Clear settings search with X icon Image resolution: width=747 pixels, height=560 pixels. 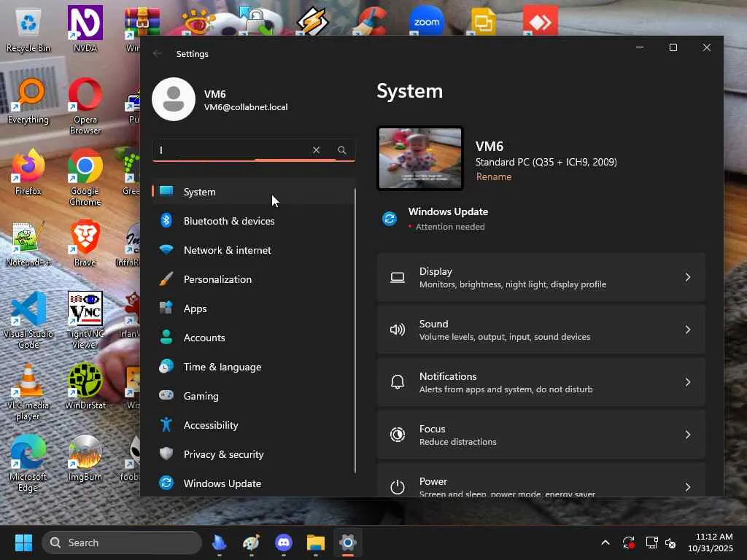(x=316, y=150)
